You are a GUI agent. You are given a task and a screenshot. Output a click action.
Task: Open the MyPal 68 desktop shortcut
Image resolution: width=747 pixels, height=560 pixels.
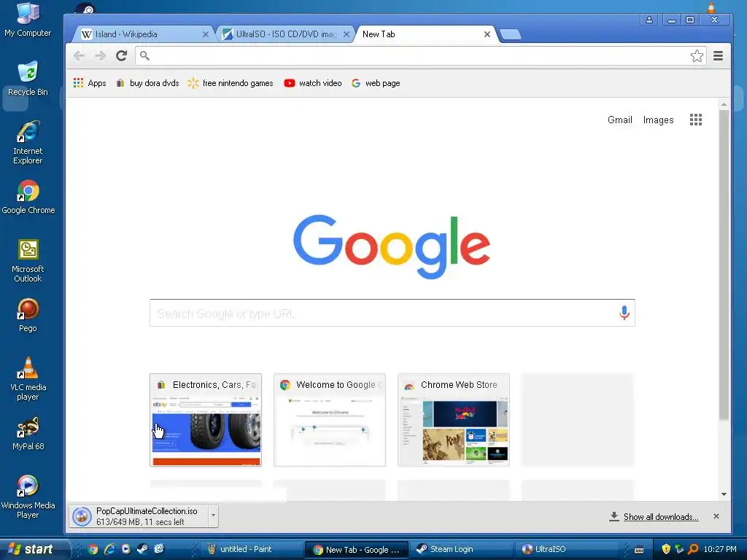coord(28,433)
